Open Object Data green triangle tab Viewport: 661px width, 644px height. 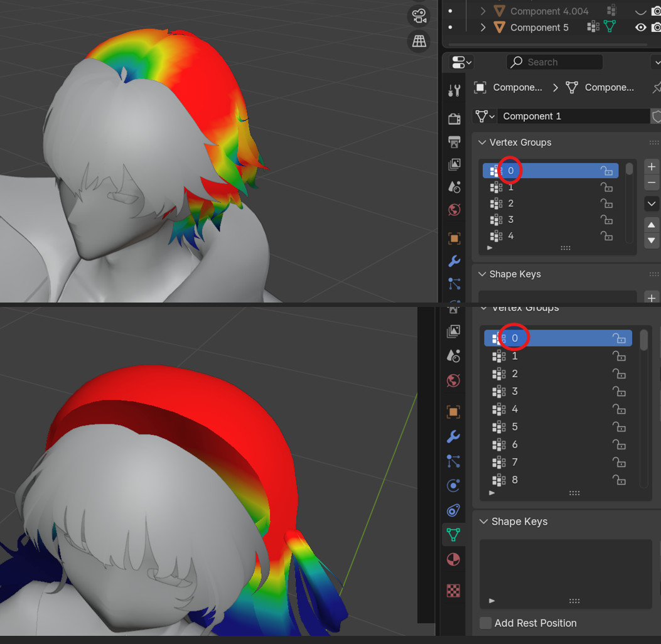pyautogui.click(x=454, y=535)
